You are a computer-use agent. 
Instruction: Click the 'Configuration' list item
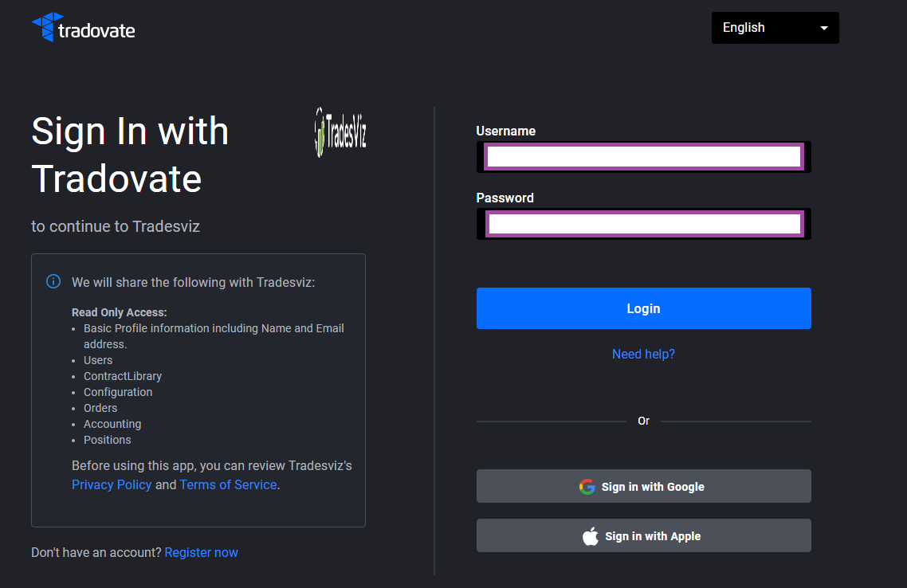click(x=118, y=392)
